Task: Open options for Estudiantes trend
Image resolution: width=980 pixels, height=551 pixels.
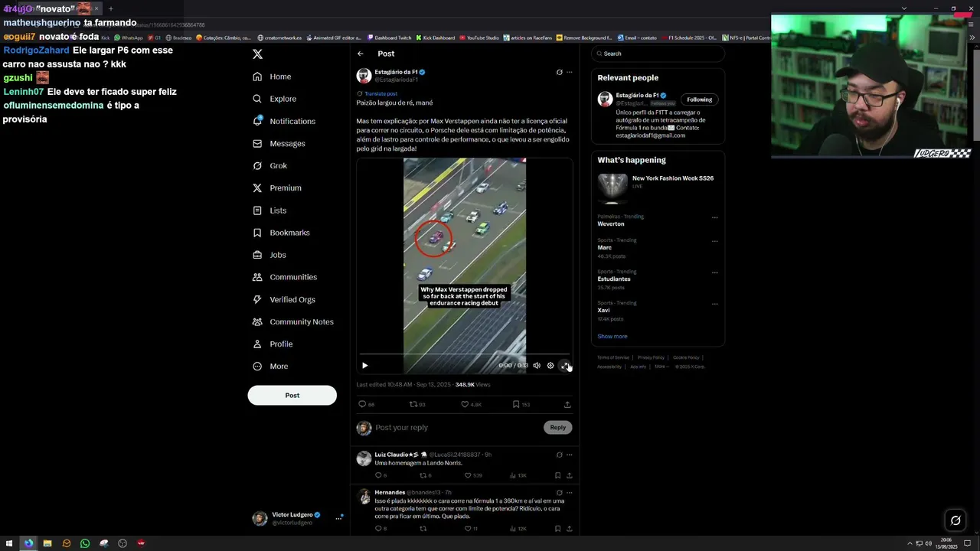Action: 714,272
